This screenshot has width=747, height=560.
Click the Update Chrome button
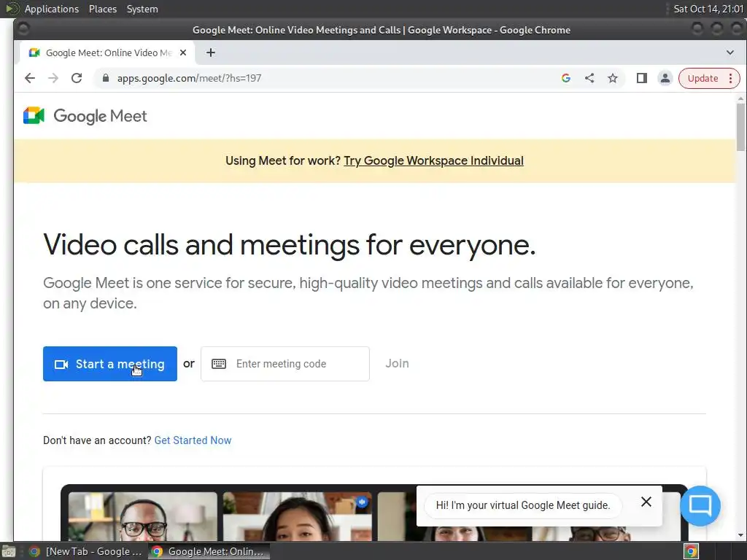coord(703,78)
